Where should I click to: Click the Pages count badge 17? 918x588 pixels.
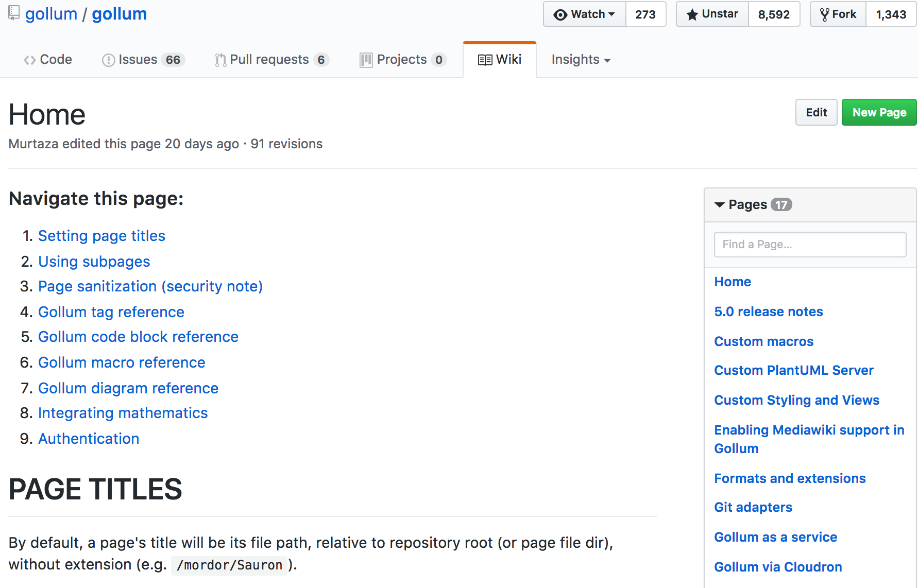tap(781, 205)
